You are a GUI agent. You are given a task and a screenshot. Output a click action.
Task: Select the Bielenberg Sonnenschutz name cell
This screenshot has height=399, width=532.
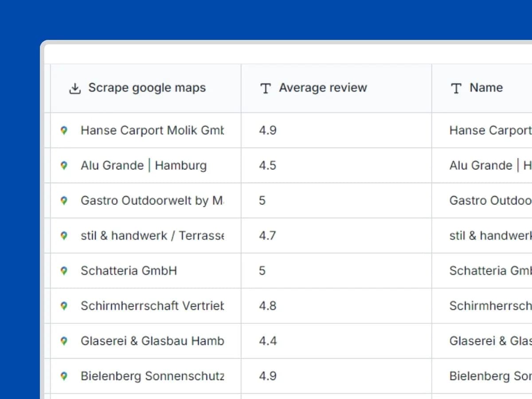click(x=483, y=376)
